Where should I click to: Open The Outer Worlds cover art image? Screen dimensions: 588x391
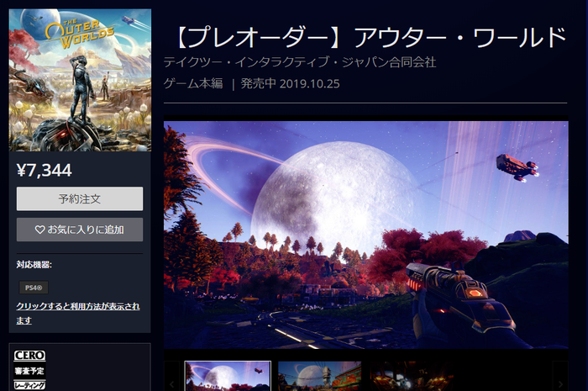[x=81, y=80]
